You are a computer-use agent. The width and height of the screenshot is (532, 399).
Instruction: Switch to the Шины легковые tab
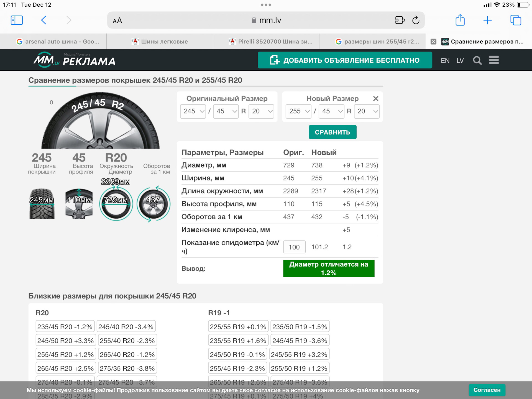coord(160,42)
